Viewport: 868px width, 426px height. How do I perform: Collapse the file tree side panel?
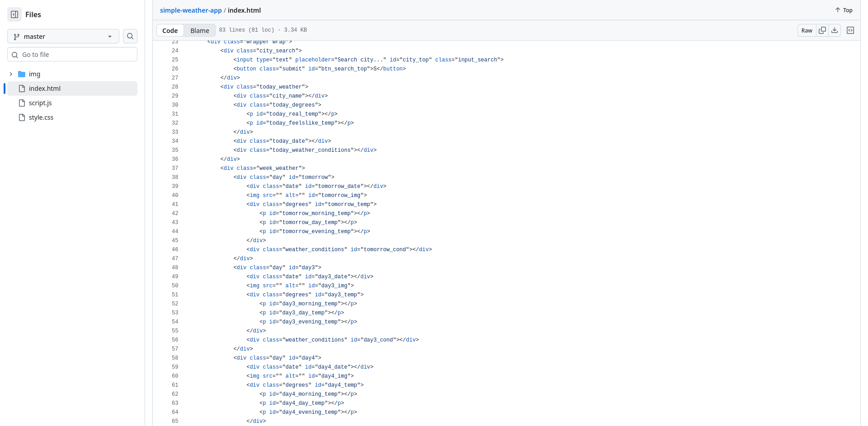click(14, 14)
